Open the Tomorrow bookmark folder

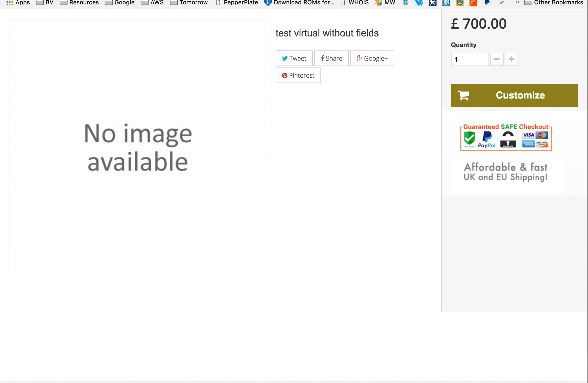[189, 3]
